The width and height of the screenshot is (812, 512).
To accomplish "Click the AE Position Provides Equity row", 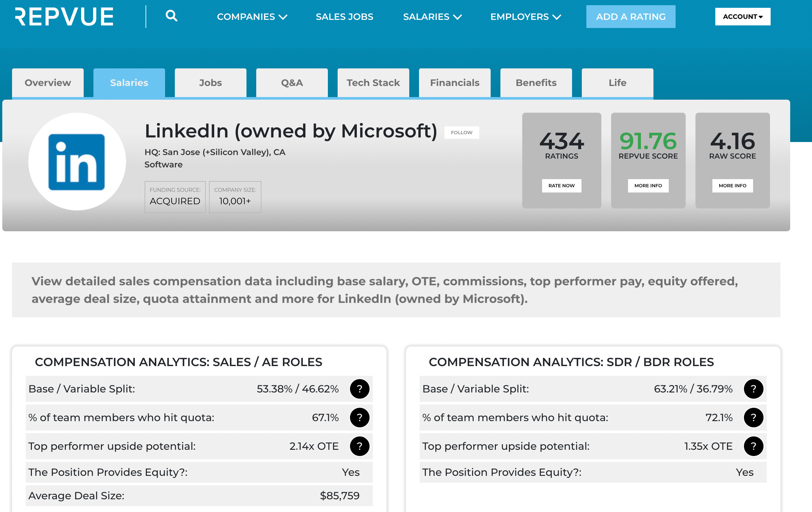I will point(199,472).
